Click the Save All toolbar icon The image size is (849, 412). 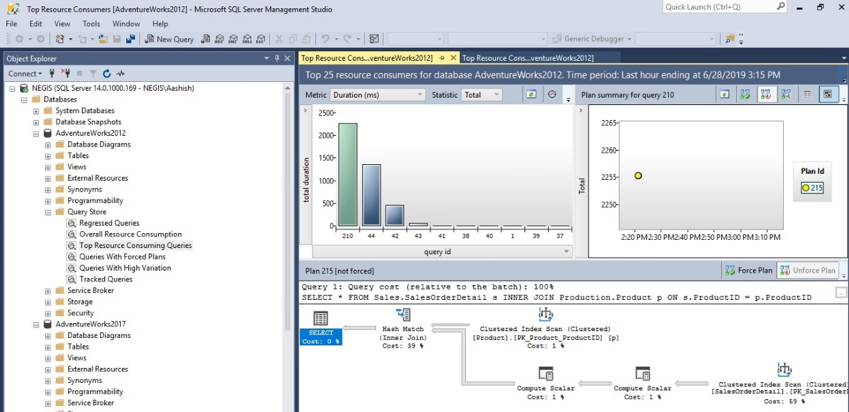(x=130, y=39)
